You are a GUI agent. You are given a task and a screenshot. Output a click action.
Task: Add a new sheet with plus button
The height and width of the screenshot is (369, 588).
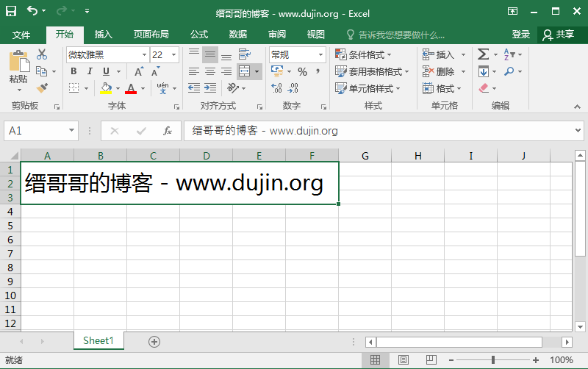154,342
